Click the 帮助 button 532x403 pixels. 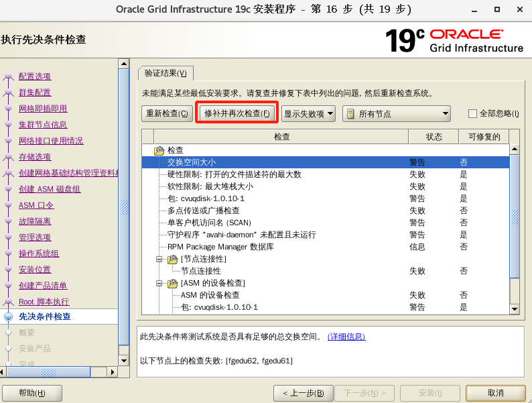(32, 393)
